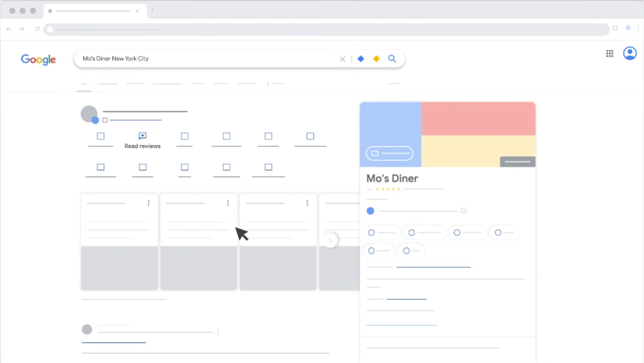Viewport: 644px width, 363px height.
Task: Click the browser address bar
Action: [x=326, y=29]
